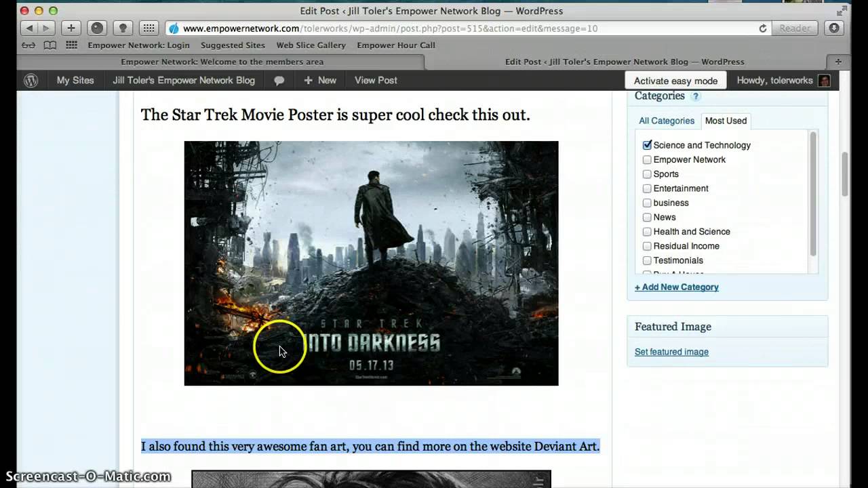Screen dimensions: 868x488
Task: Open Top Sites icon in bookmarks bar
Action: pos(71,45)
